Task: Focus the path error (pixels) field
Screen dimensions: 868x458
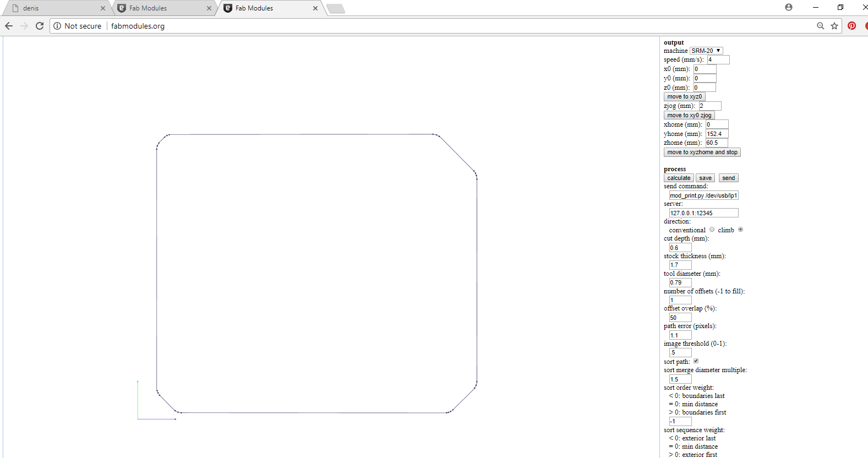Action: pyautogui.click(x=680, y=335)
